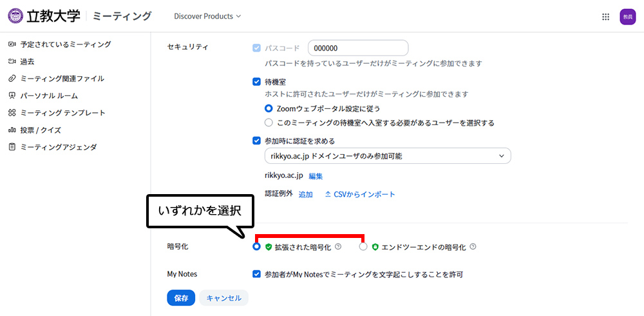The width and height of the screenshot is (644, 316).
Task: Open the purple 教員 profile avatar
Action: pyautogui.click(x=627, y=17)
